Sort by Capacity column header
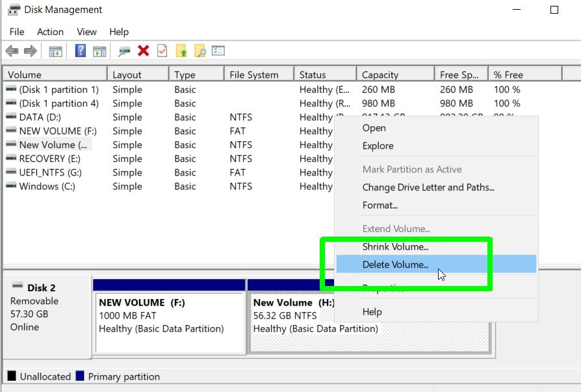 click(395, 75)
